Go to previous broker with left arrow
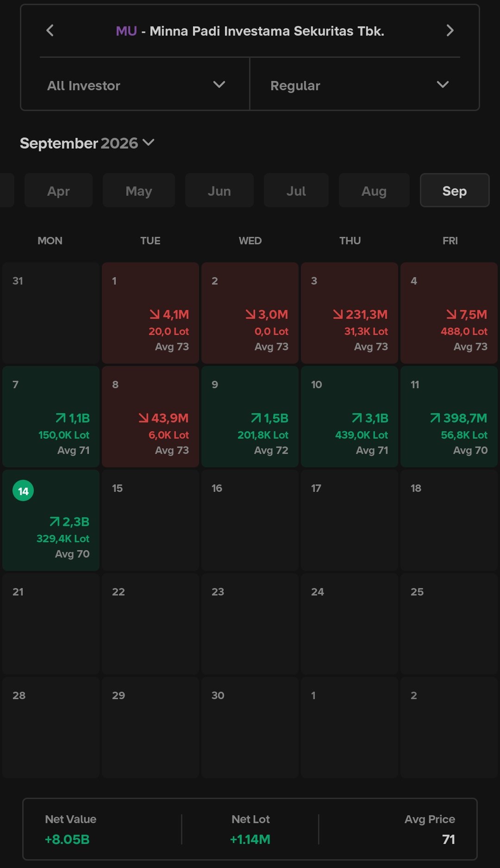The image size is (500, 868). coord(50,31)
